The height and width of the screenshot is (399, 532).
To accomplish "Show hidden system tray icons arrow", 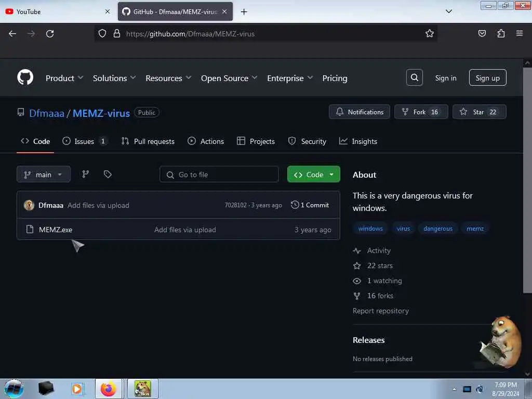I will (454, 389).
